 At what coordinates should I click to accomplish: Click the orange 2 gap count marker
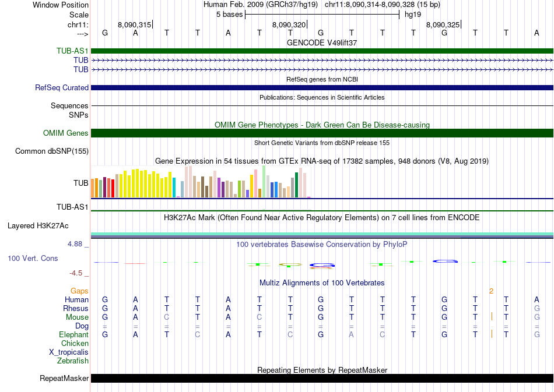point(491,291)
